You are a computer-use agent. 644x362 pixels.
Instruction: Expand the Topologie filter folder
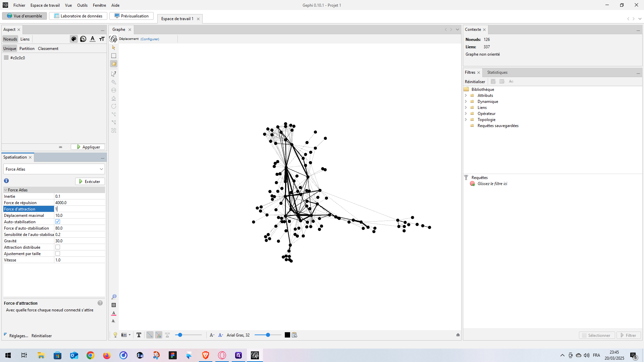466,120
